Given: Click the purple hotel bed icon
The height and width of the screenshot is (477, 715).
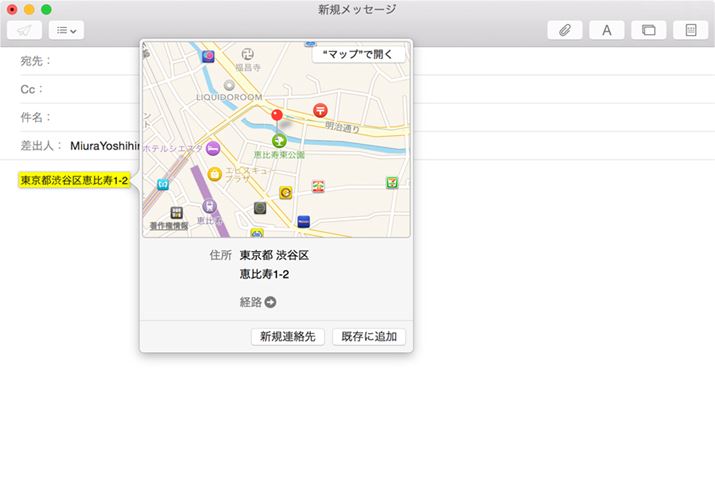Looking at the screenshot, I should [212, 148].
